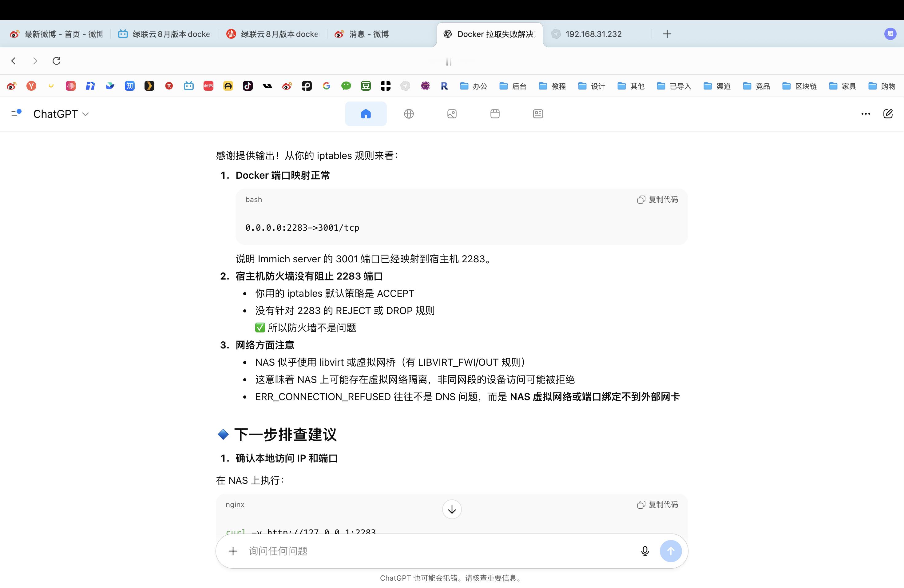Copy the nginx code block
The width and height of the screenshot is (904, 588).
click(x=657, y=504)
